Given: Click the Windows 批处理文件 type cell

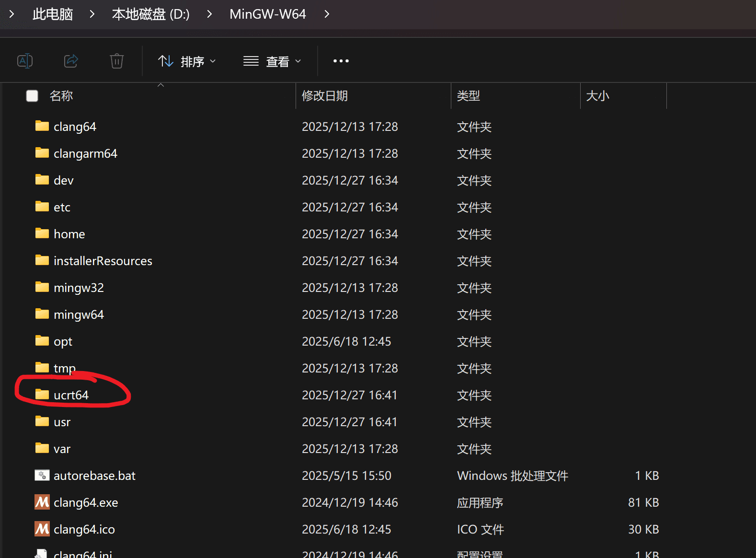Looking at the screenshot, I should click(x=513, y=476).
